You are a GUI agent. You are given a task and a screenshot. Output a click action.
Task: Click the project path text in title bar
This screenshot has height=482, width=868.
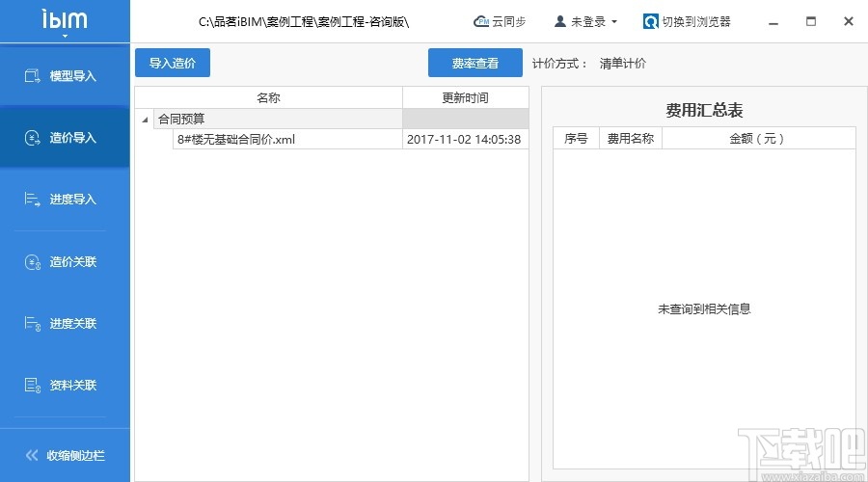[304, 22]
